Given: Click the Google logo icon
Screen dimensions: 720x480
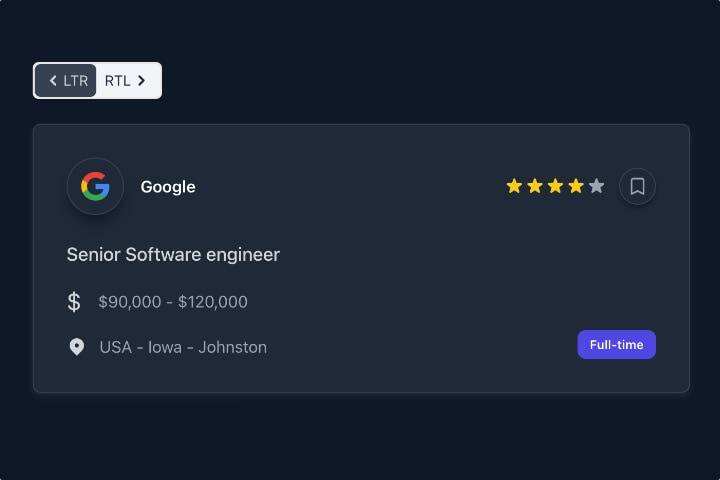Looking at the screenshot, I should pyautogui.click(x=95, y=186).
